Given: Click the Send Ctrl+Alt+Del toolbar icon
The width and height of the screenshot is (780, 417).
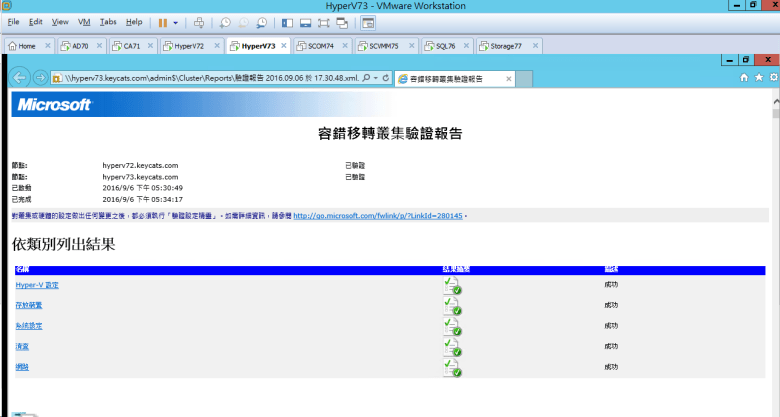Looking at the screenshot, I should (198, 22).
